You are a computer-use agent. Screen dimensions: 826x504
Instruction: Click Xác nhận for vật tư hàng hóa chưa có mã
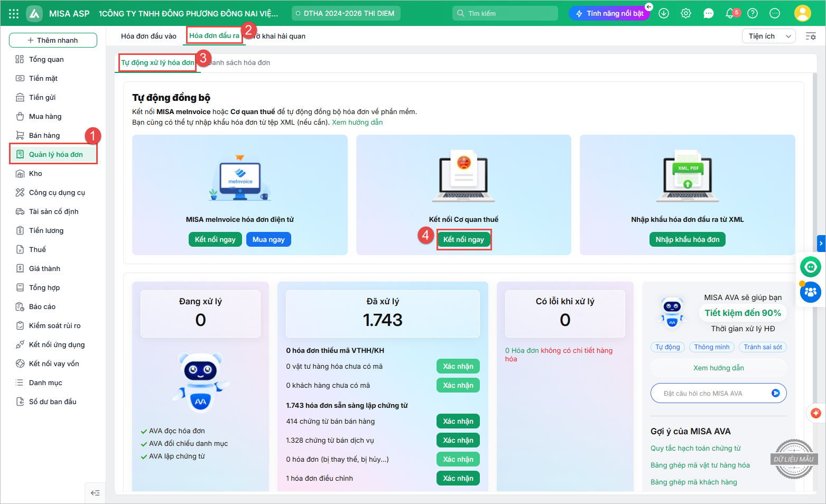pos(458,366)
